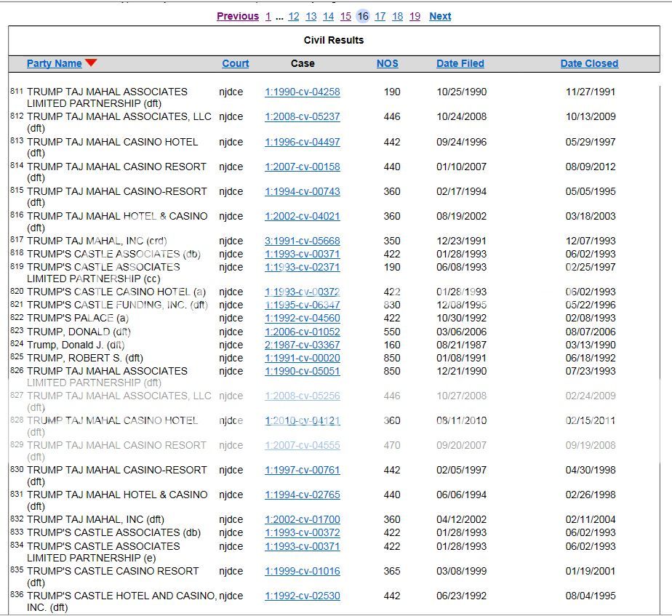
Task: Open case 1:1993-cv-00371 in row 818
Action: [x=302, y=254]
